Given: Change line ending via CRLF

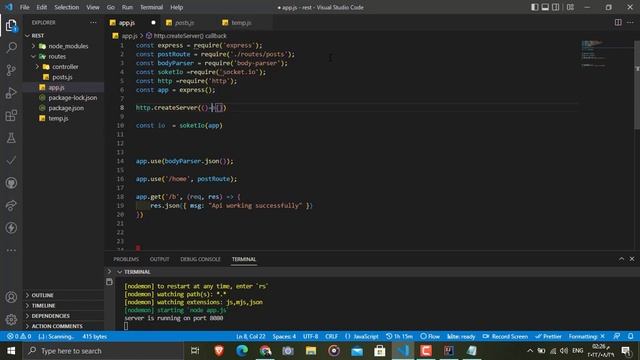Looking at the screenshot, I should point(331,336).
